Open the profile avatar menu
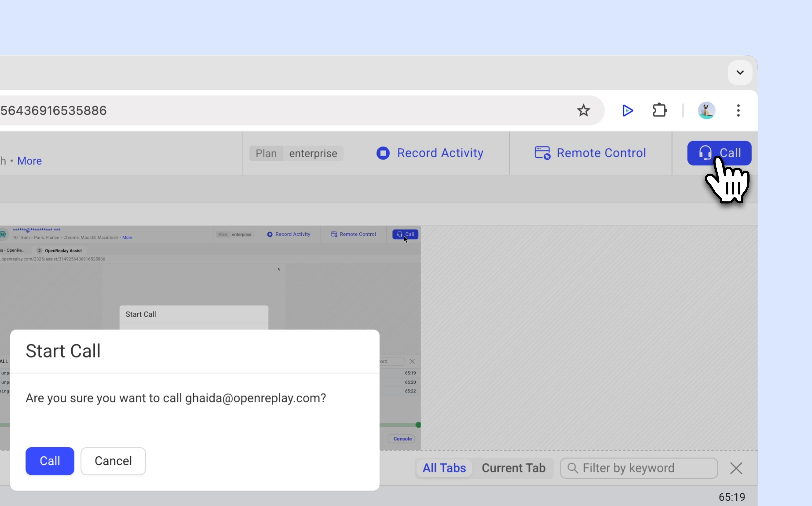 point(706,110)
